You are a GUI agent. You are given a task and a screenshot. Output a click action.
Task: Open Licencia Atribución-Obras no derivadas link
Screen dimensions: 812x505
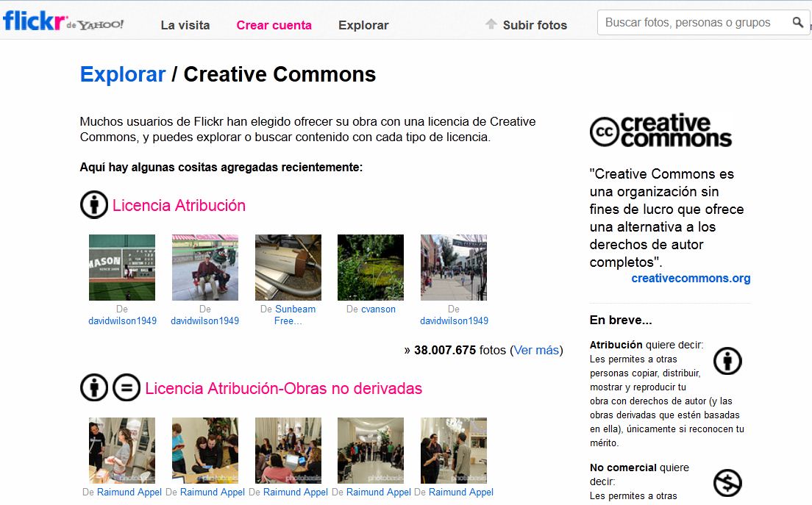[x=283, y=389]
